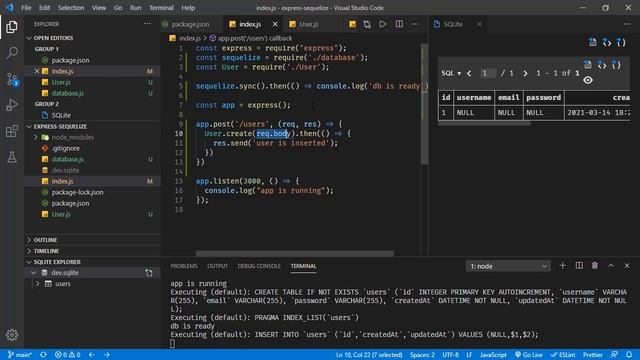This screenshot has height=360, width=640.
Task: Collapse dev.sqlite database in SQLite Explorer
Action: [33, 273]
